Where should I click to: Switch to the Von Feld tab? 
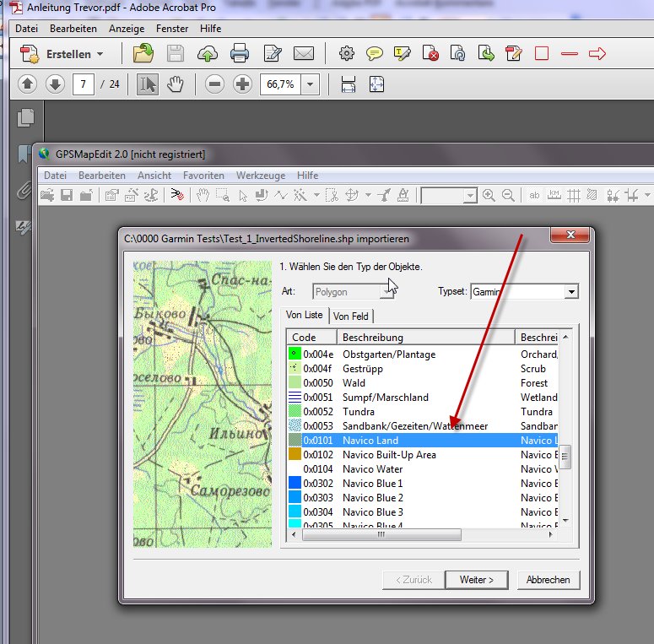(352, 316)
